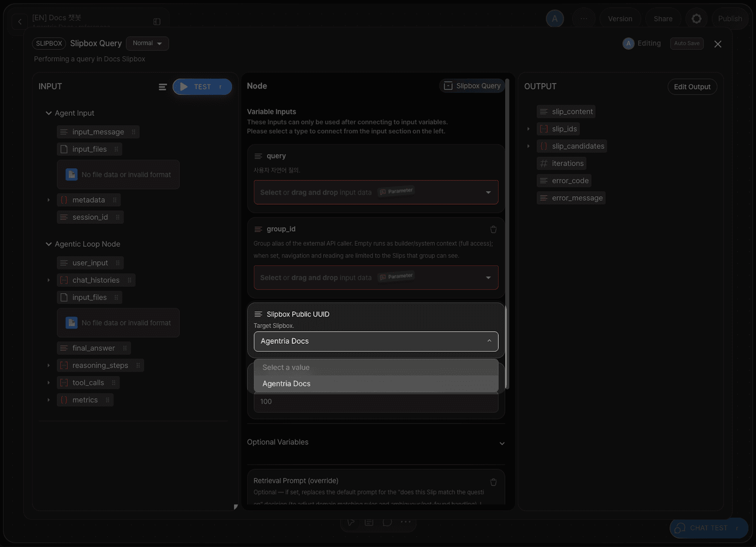The width and height of the screenshot is (756, 547).
Task: Click the drag handle beside user_input
Action: click(x=118, y=263)
